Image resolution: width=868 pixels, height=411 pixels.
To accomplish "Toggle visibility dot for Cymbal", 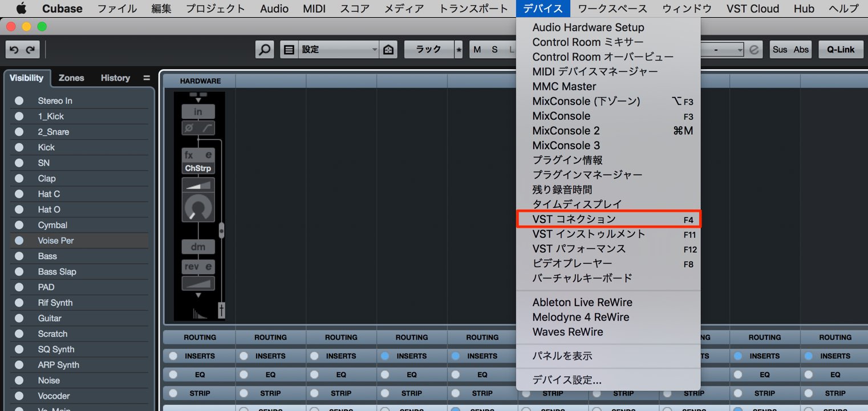I will pyautogui.click(x=19, y=225).
